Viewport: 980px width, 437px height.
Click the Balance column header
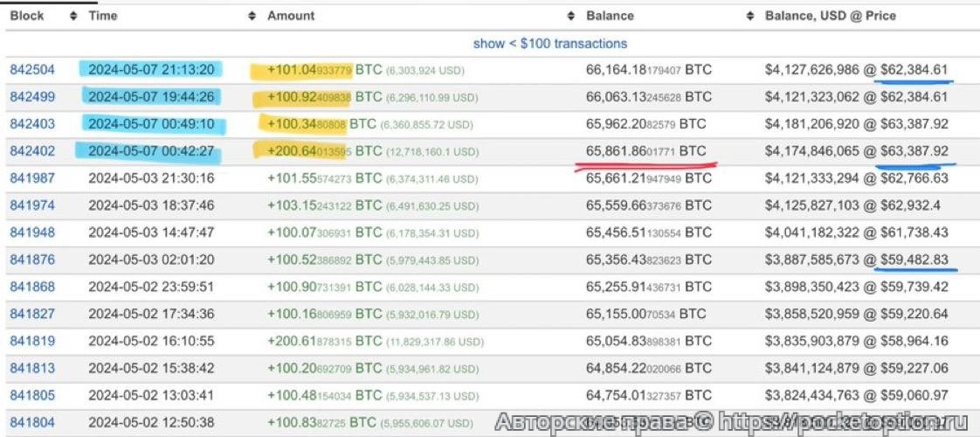[x=610, y=17]
